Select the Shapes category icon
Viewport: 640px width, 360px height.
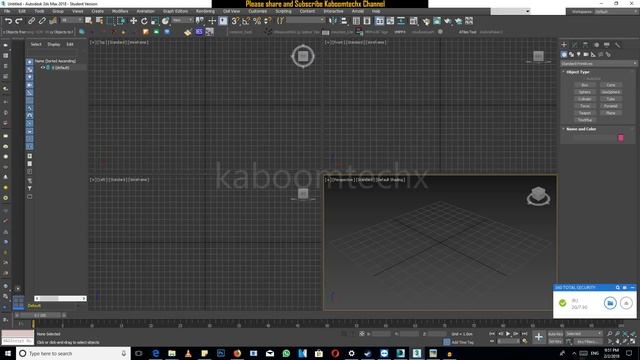571,54
